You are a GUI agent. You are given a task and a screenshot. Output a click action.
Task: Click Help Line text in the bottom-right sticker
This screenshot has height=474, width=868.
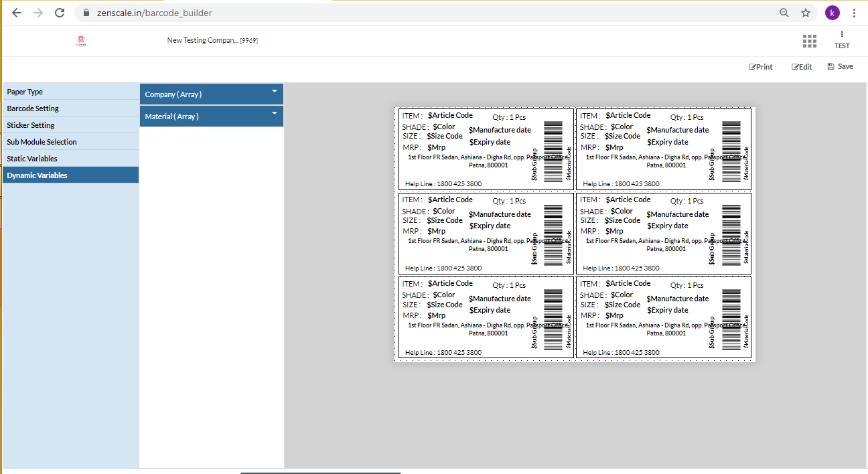coord(622,352)
